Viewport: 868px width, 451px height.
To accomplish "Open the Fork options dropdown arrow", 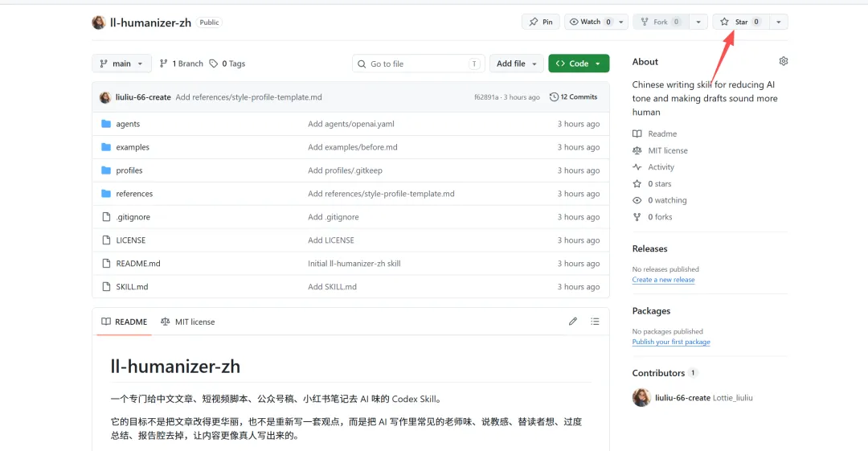I will 698,22.
